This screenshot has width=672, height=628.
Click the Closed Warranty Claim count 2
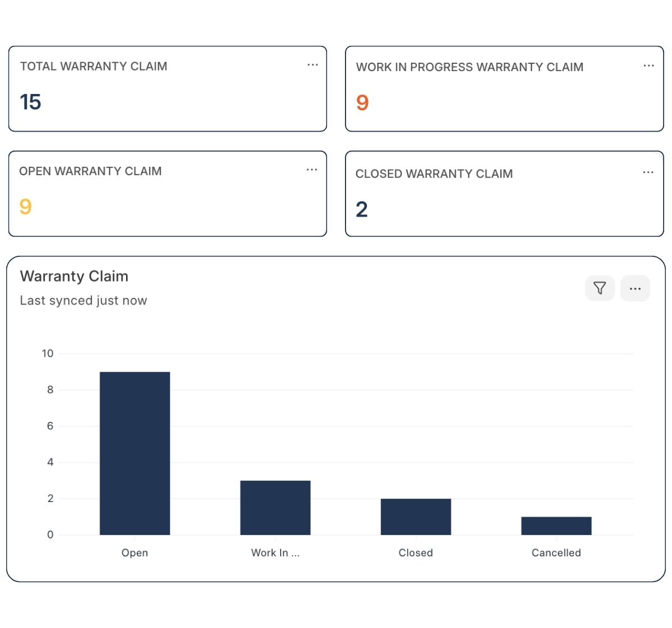362,209
